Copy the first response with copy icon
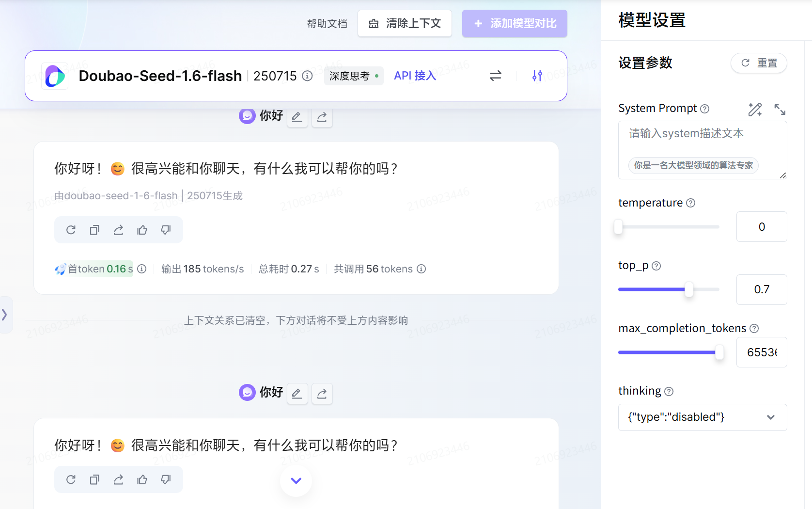The image size is (812, 509). pyautogui.click(x=94, y=230)
